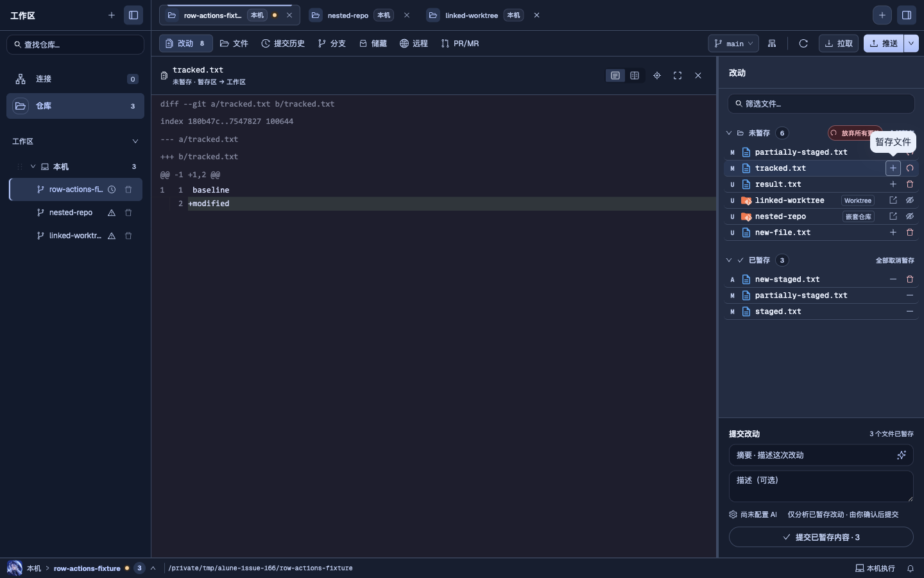Open the main branch dropdown
This screenshot has height=578, width=924.
[x=733, y=44]
